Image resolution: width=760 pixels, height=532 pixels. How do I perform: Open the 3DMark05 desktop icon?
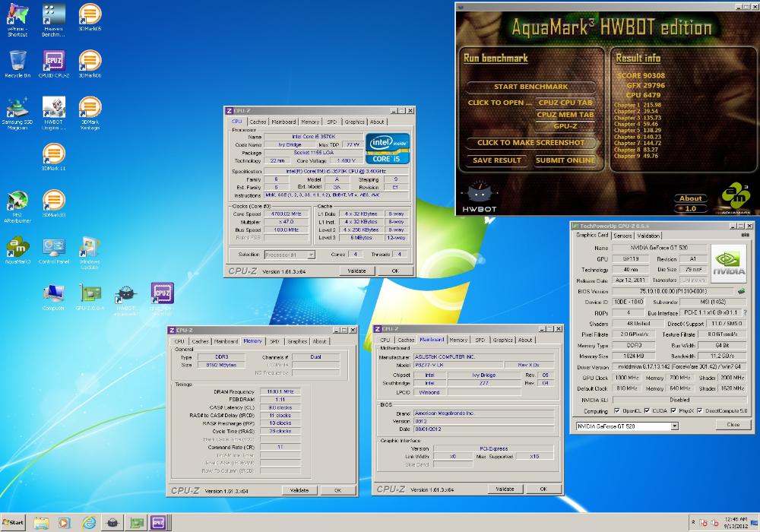pyautogui.click(x=90, y=17)
